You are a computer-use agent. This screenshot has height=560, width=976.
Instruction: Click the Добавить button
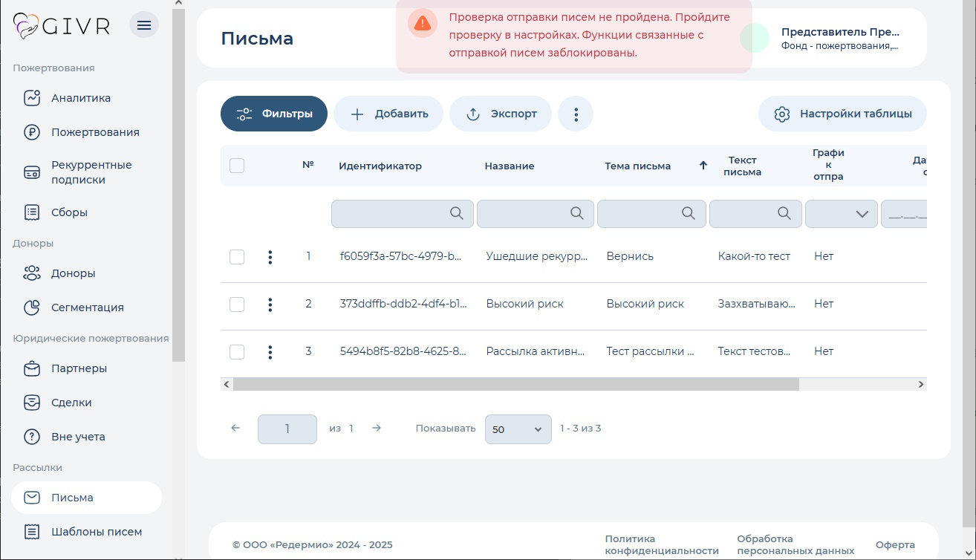[388, 114]
